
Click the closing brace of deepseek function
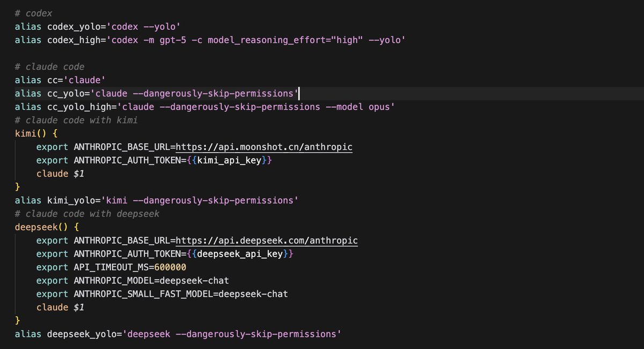tap(18, 321)
